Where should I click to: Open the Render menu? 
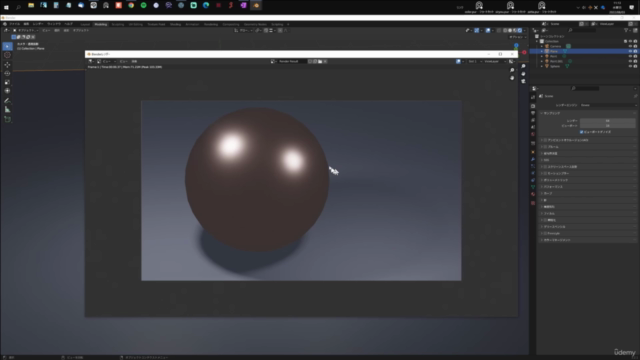[x=38, y=24]
